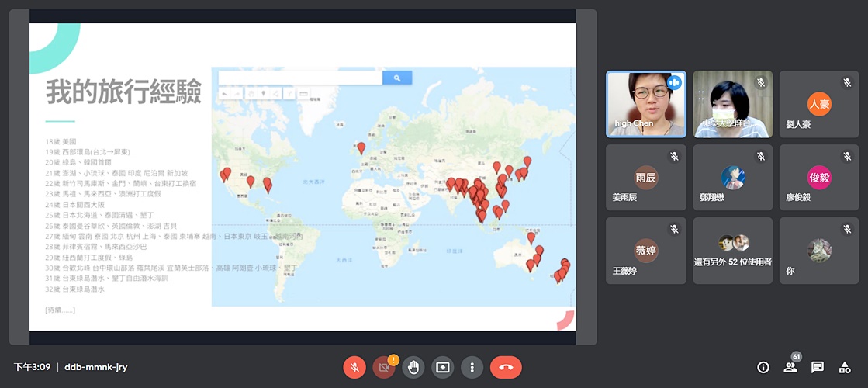The image size is (868, 388).
Task: Click the 王薇婷 participant tile
Action: (645, 251)
